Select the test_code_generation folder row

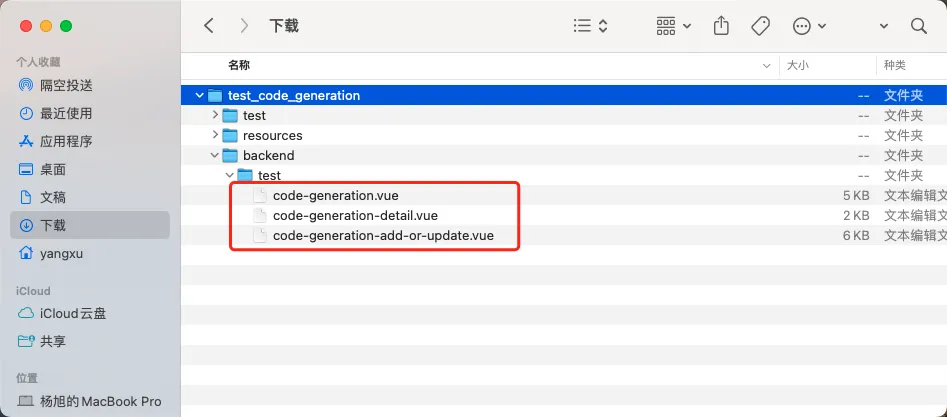564,95
